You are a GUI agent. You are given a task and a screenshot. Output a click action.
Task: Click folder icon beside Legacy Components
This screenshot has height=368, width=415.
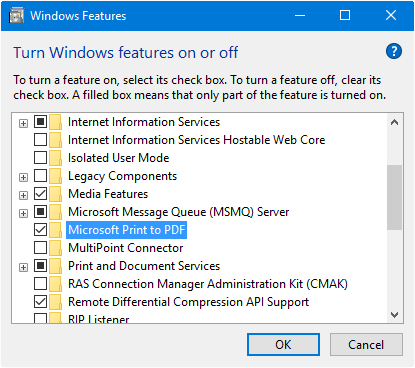click(x=55, y=176)
